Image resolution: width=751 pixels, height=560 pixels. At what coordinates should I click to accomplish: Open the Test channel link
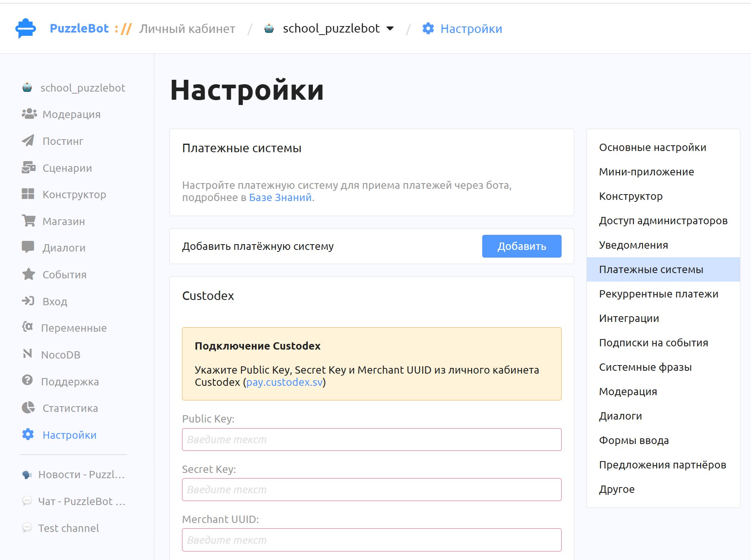point(68,528)
